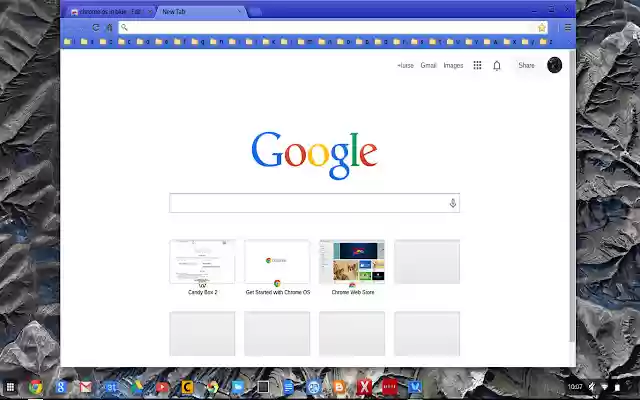This screenshot has height=400, width=640.
Task: Open Blogger from the shelf
Action: click(x=339, y=387)
